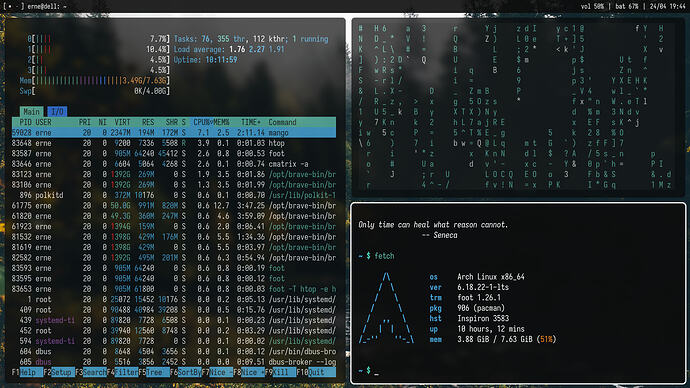Click the bat 67% status bar entry

pos(627,7)
